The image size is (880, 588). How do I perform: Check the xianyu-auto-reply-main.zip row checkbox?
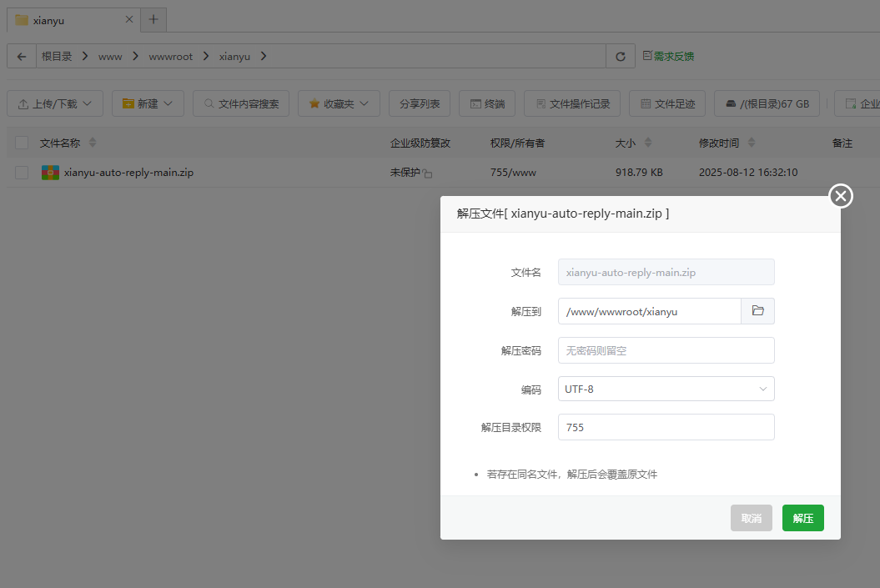[22, 173]
